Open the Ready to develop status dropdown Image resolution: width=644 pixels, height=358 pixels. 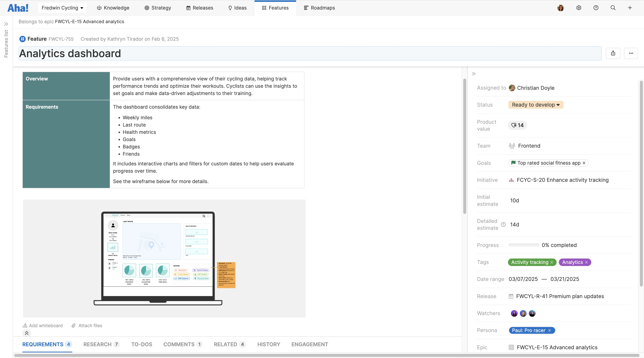[x=536, y=105]
